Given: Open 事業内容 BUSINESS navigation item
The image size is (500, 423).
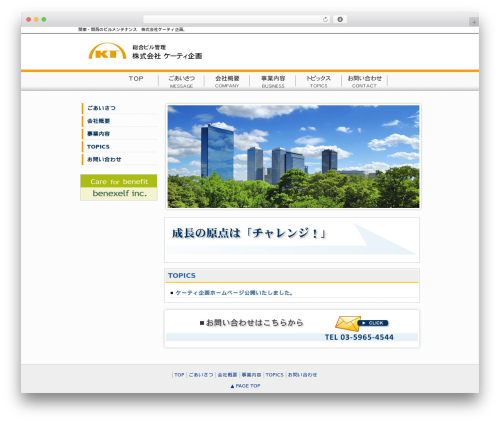Looking at the screenshot, I should (x=273, y=81).
